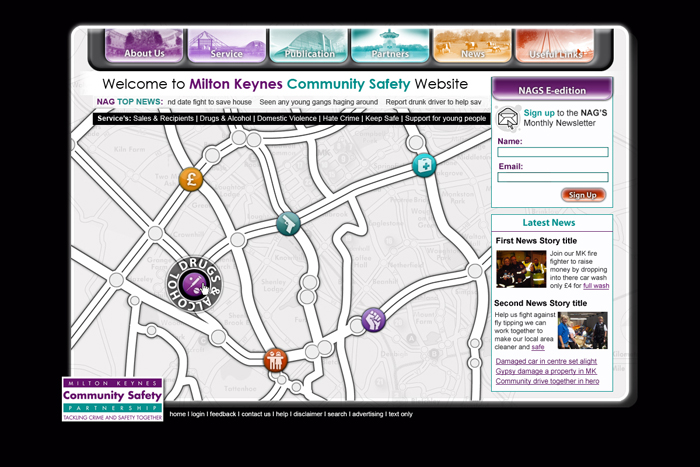Viewport: 700px width, 467px height.
Task: Click the newsletter envelope icon
Action: click(x=508, y=118)
